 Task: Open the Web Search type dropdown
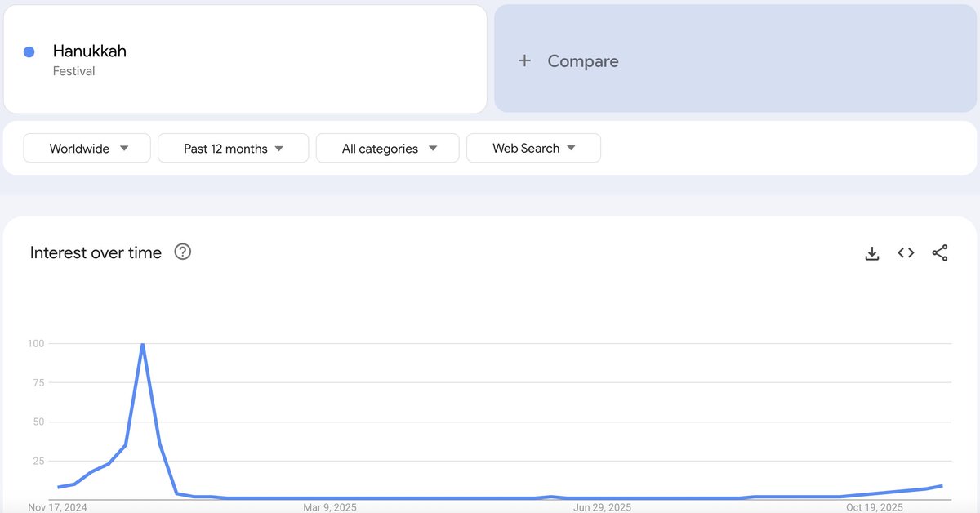tap(533, 149)
